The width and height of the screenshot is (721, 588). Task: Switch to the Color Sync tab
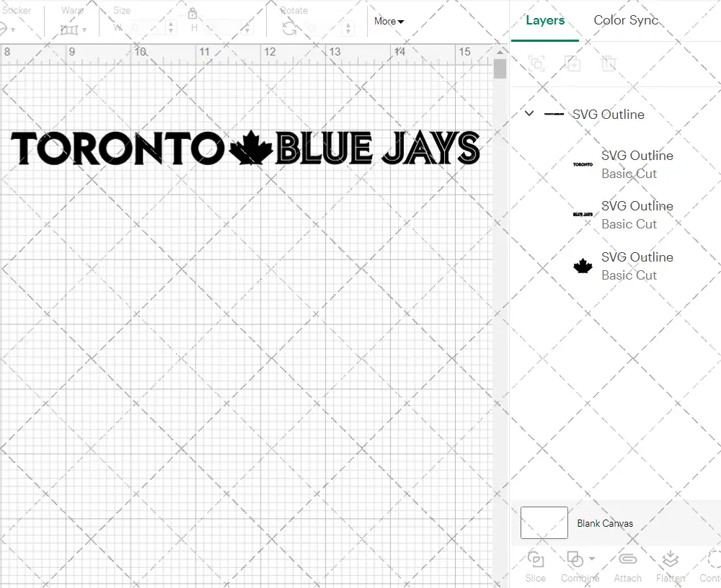point(626,20)
